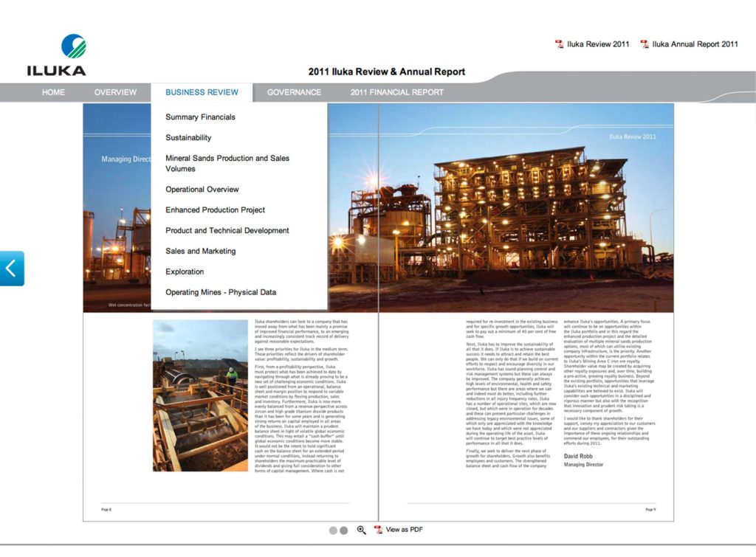Select the second page indicator dot

pos(344,530)
